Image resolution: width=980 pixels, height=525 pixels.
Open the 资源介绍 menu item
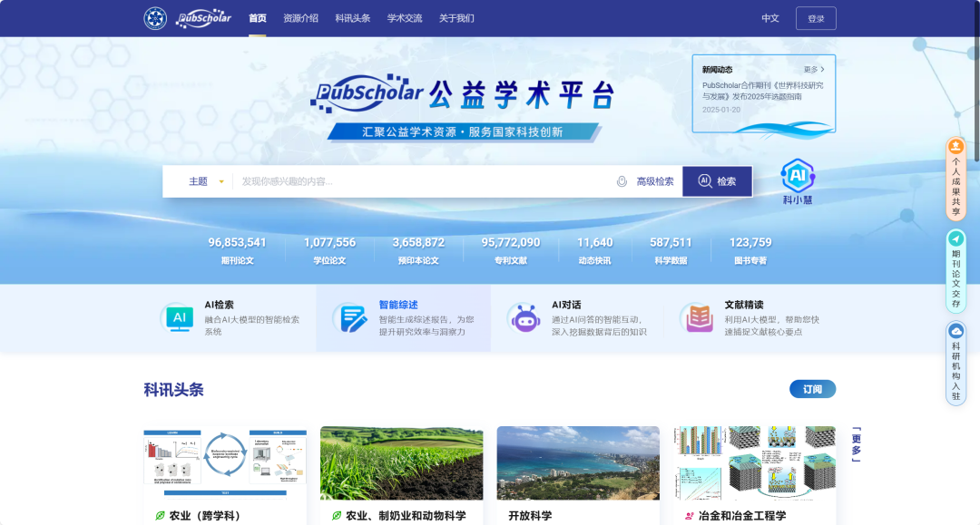point(300,18)
